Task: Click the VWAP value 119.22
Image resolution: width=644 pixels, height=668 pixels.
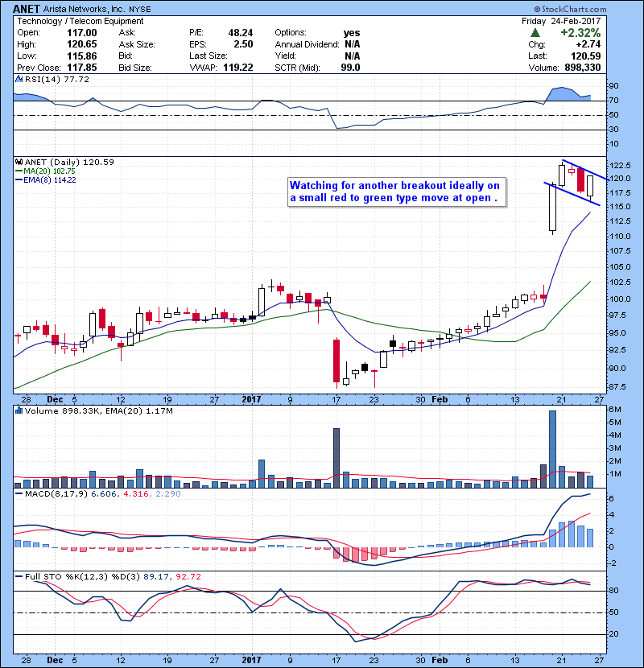Action: (x=238, y=68)
